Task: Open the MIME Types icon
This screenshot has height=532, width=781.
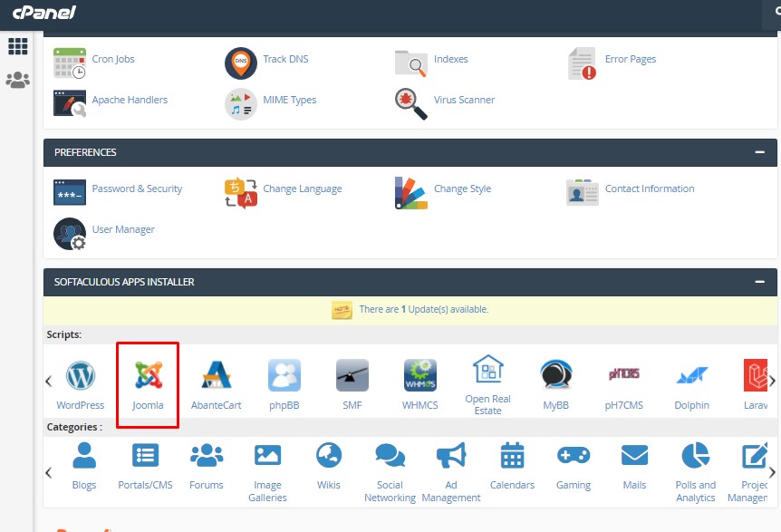Action: tap(241, 104)
